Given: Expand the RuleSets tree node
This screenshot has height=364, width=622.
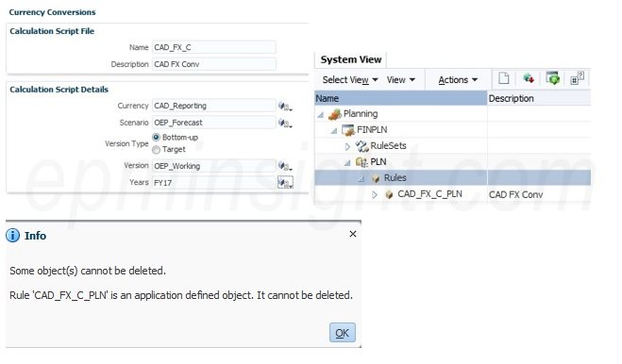Looking at the screenshot, I should click(347, 146).
